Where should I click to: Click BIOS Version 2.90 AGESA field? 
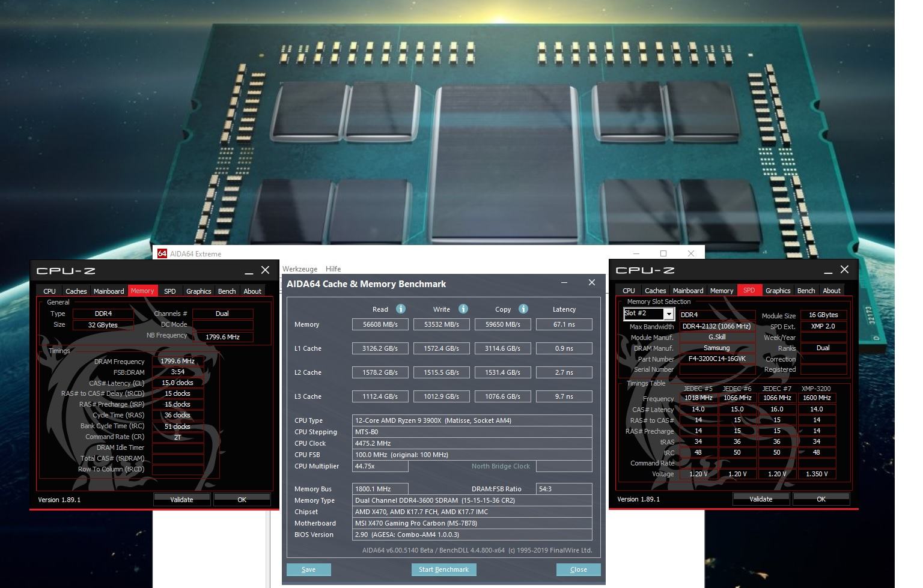[472, 535]
